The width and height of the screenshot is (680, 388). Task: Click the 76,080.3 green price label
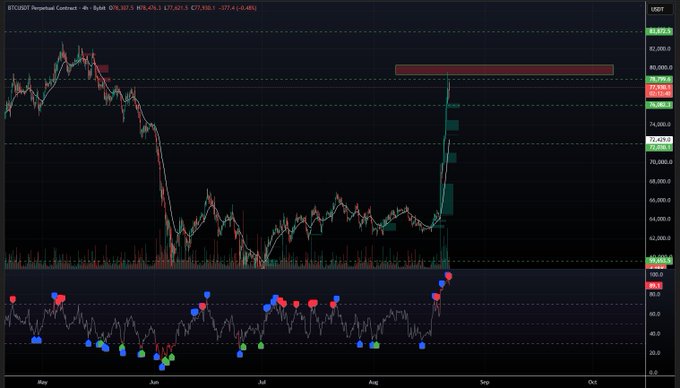tap(659, 105)
